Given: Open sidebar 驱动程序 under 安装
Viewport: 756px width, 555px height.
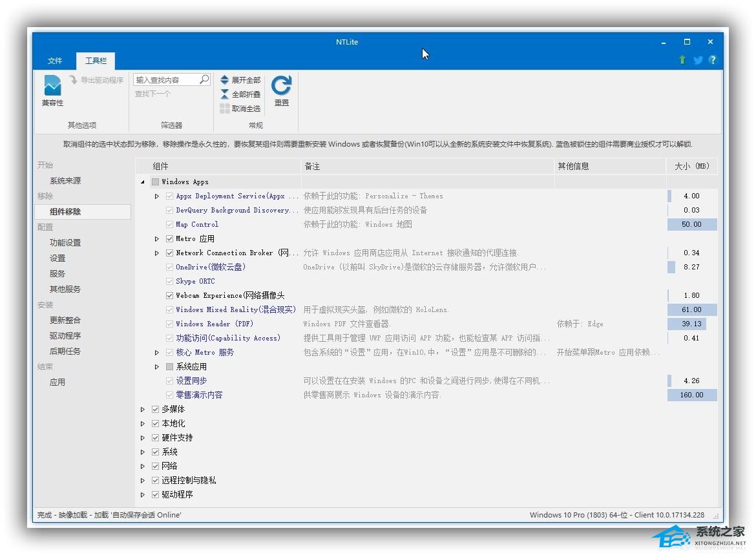Looking at the screenshot, I should (65, 335).
